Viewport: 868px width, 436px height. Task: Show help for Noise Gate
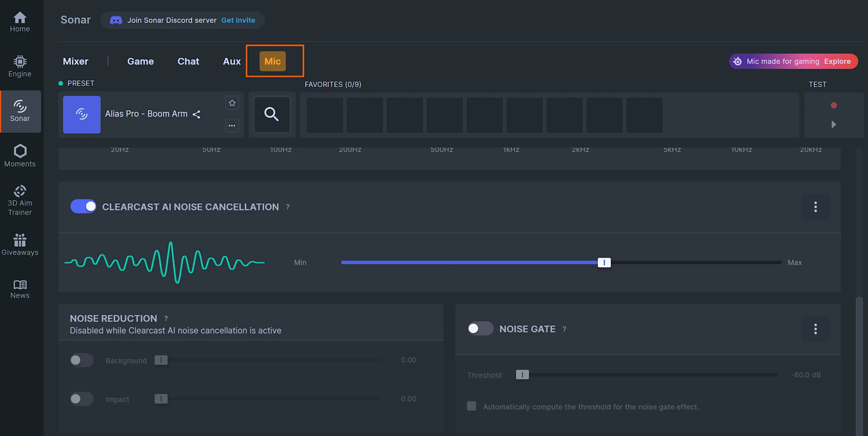point(564,329)
